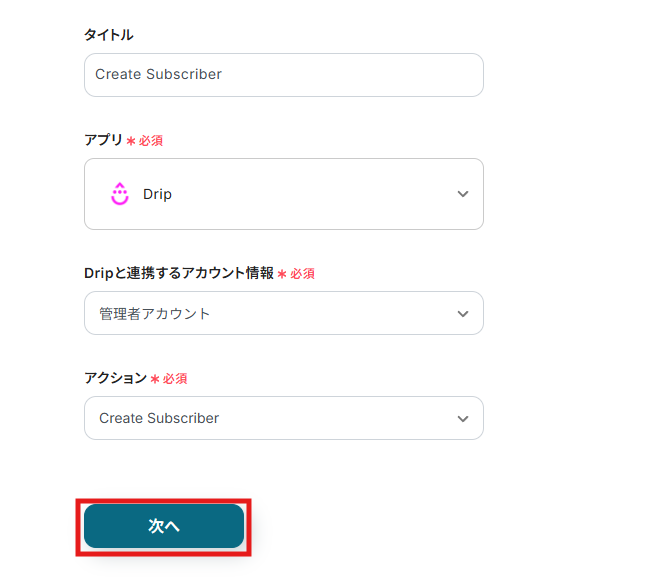Click the 必須 marker beside アプリ
This screenshot has height=587, width=668.
(151, 141)
